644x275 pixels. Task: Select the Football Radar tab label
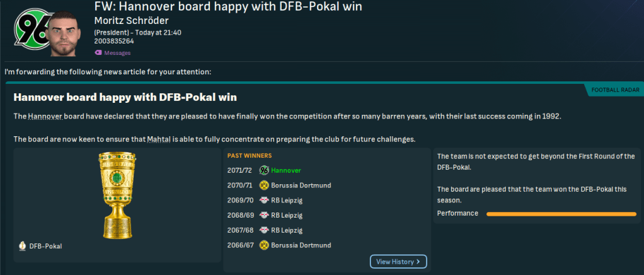[614, 91]
